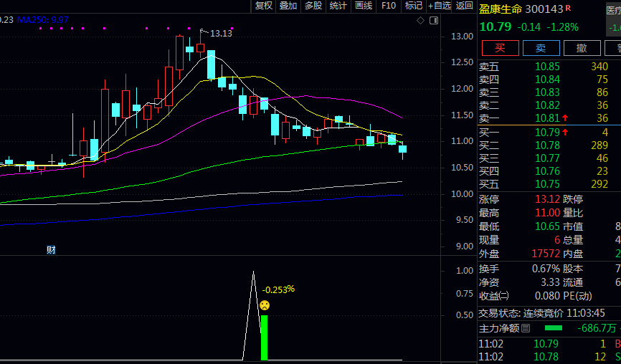Click the red up arrow beside 买一
Viewport: 621px width, 364px height.
(566, 132)
